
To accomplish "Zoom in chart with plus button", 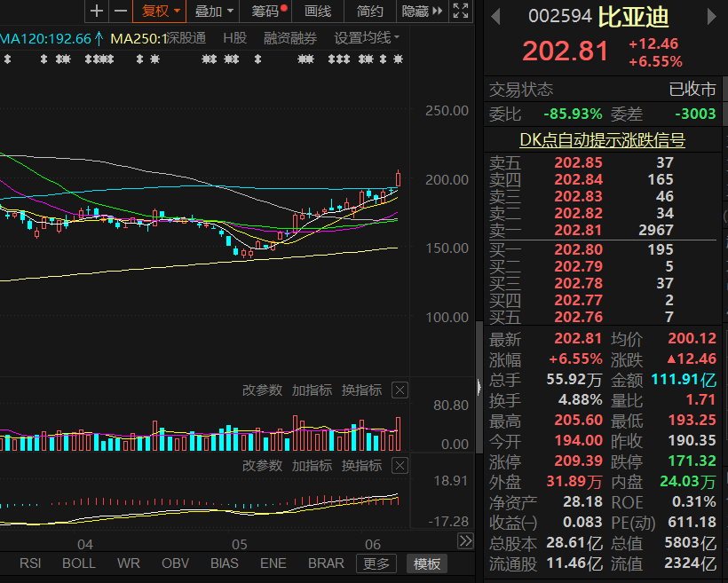I will tap(97, 11).
